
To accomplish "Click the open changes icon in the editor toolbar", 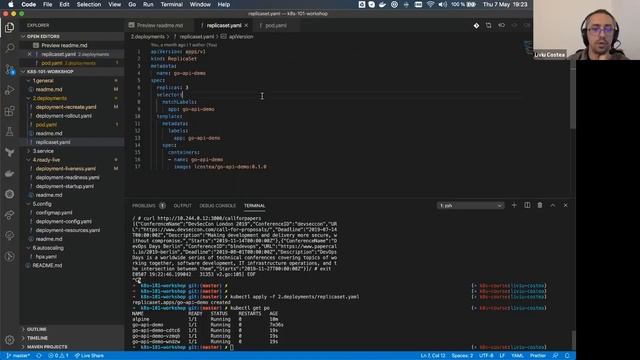I will click(x=489, y=25).
